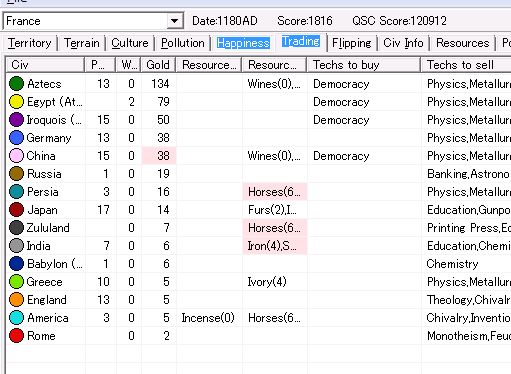Open the Pollution tab

tap(183, 43)
